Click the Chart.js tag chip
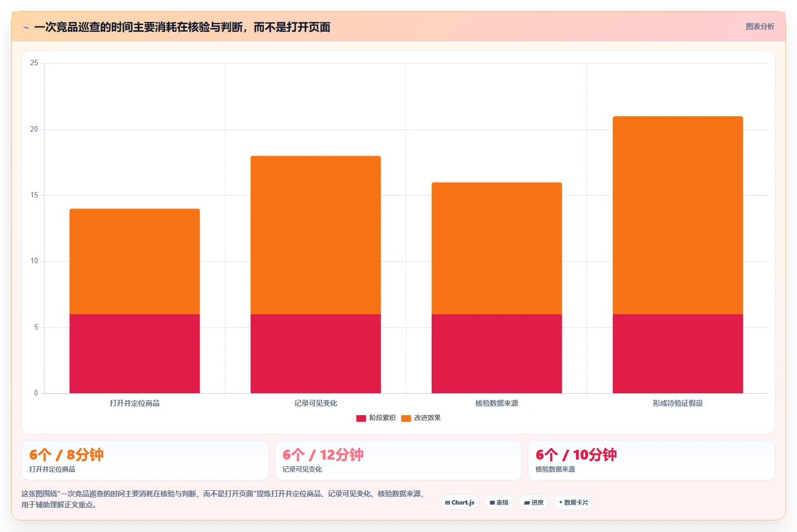Viewport: 797px width, 532px height. (460, 502)
